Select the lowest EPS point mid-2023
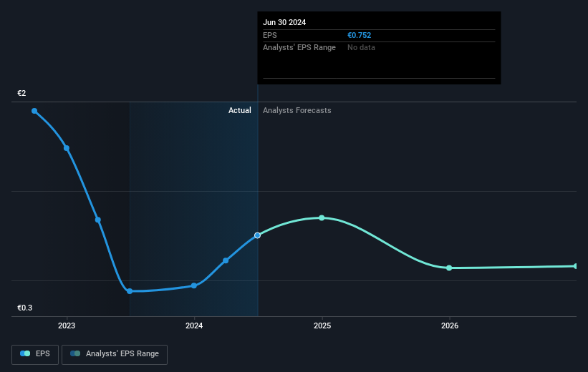The height and width of the screenshot is (372, 588). pyautogui.click(x=130, y=291)
